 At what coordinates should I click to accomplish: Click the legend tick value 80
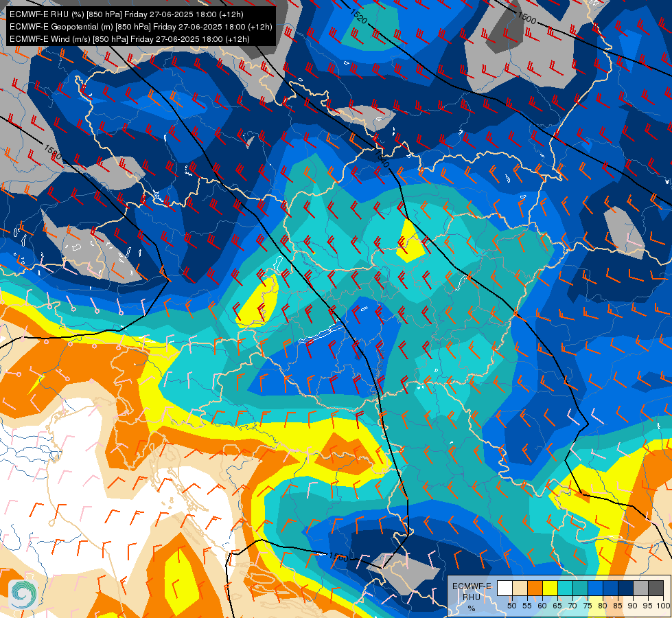[x=603, y=606]
